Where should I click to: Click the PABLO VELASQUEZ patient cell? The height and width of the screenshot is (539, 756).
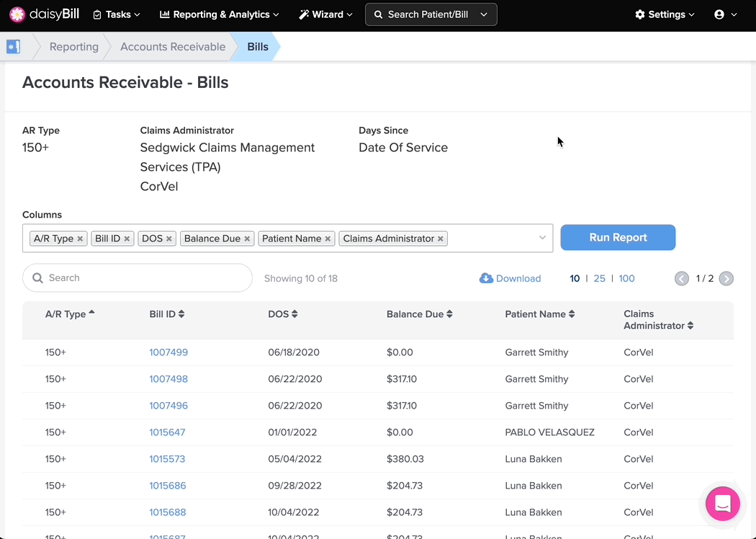(549, 432)
